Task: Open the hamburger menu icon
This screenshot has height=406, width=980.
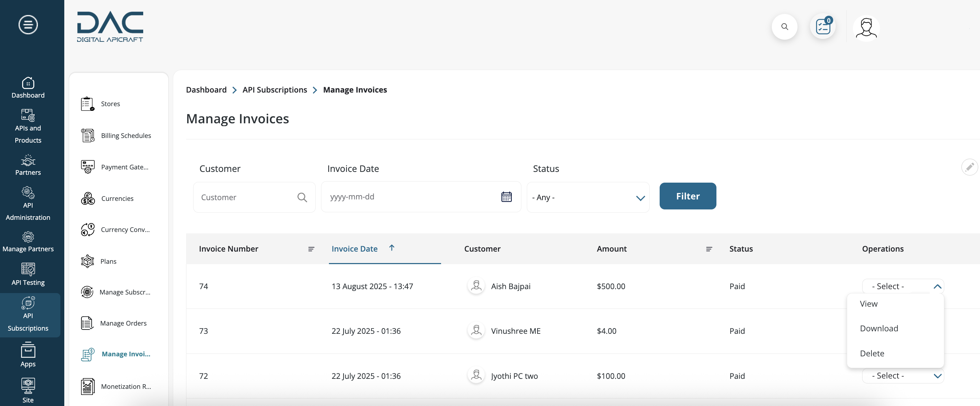Action: 28,25
